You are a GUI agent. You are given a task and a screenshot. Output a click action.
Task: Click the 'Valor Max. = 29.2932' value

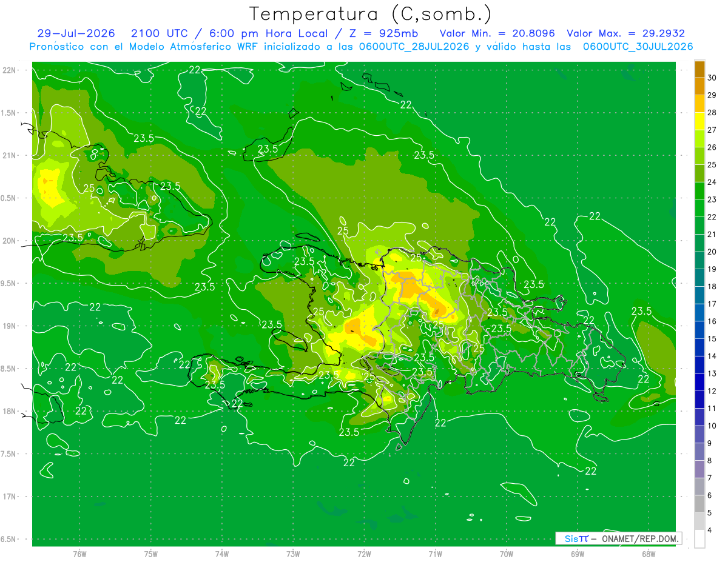coord(625,33)
